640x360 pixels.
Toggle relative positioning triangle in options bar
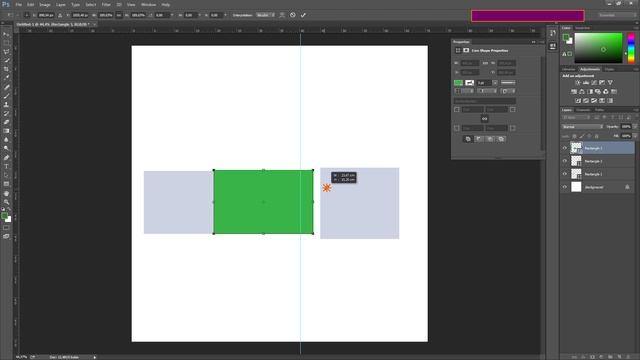coord(60,15)
